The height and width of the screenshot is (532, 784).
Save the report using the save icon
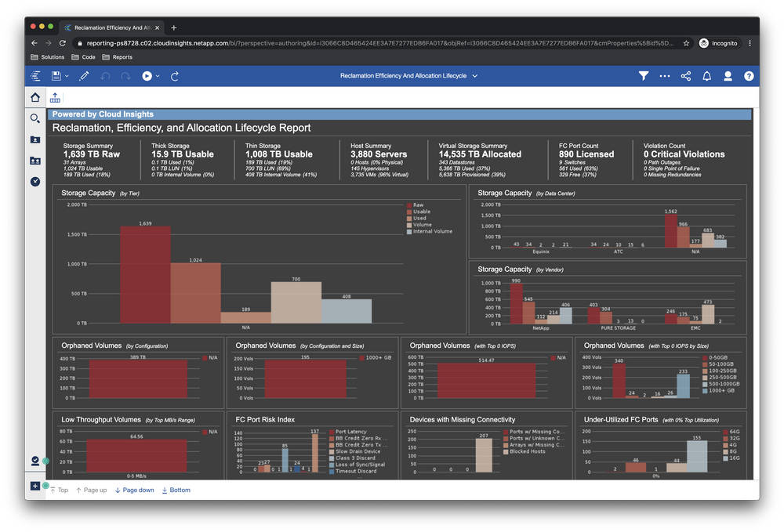pos(56,76)
